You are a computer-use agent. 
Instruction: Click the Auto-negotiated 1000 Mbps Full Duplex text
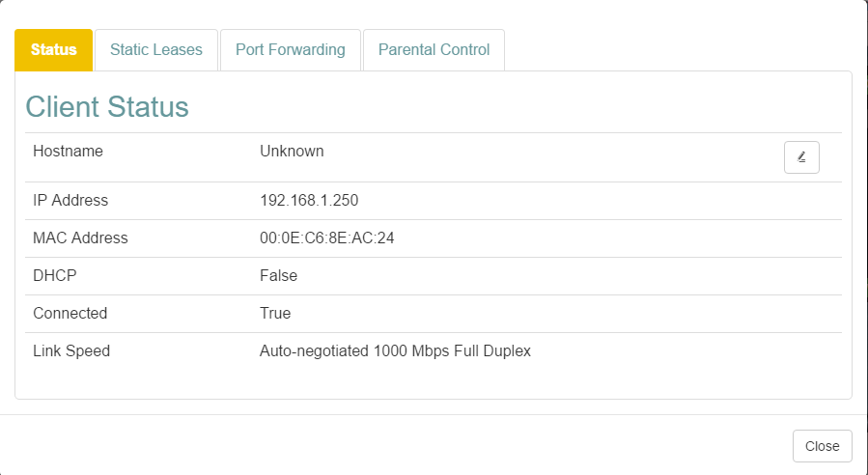coord(395,351)
